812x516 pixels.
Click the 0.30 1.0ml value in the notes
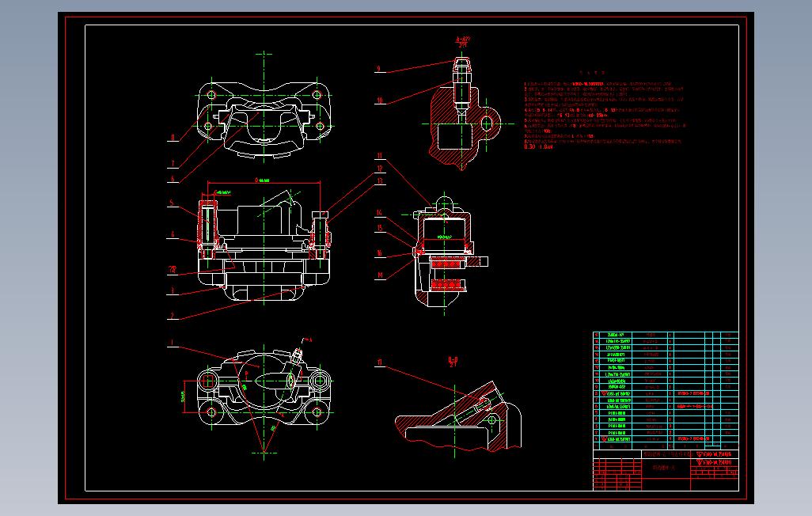click(x=539, y=146)
